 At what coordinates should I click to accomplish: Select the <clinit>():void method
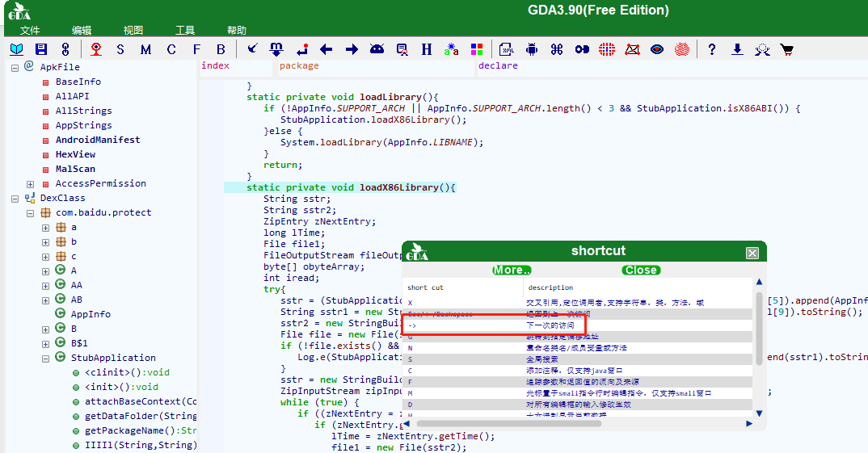pos(128,372)
